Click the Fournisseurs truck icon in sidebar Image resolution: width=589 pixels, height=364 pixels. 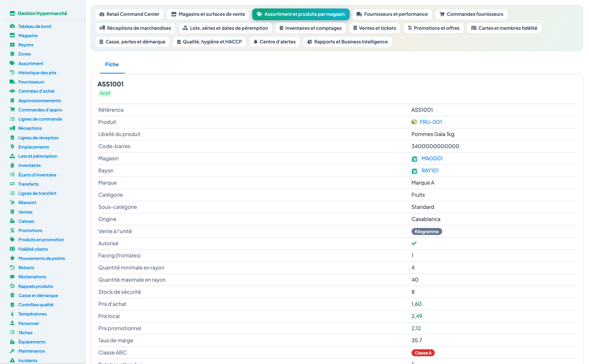coord(12,82)
